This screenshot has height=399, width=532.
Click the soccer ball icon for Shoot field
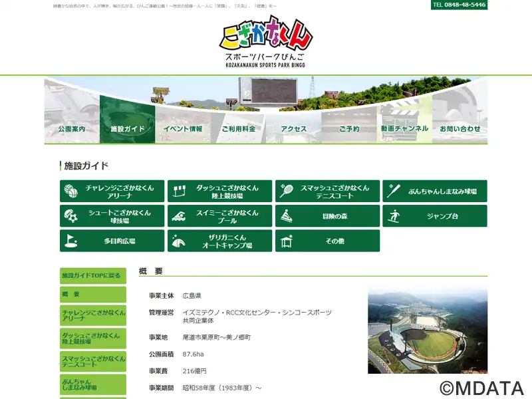[x=71, y=215]
